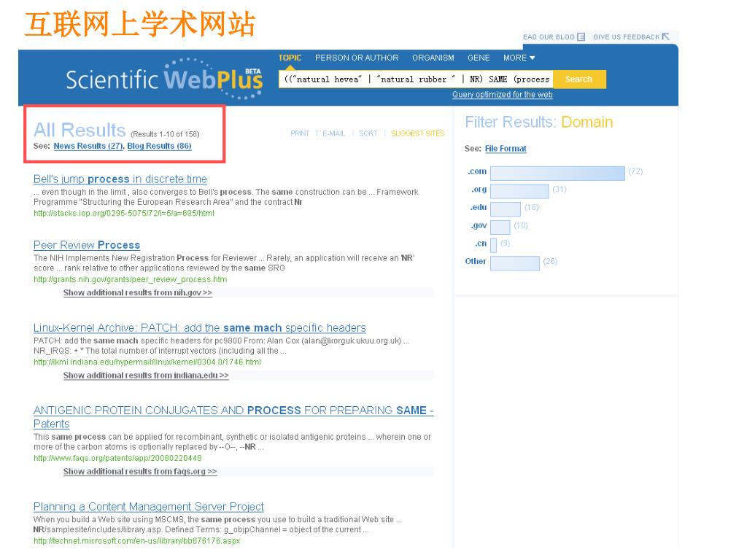Click the .com domain bar (72)
Image resolution: width=747 pixels, height=560 pixels.
click(557, 173)
